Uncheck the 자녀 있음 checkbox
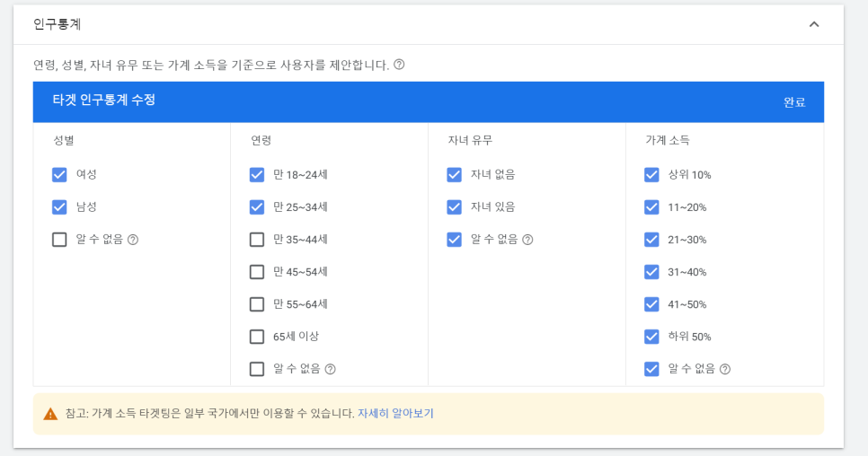Image resolution: width=868 pixels, height=456 pixels. coord(454,207)
